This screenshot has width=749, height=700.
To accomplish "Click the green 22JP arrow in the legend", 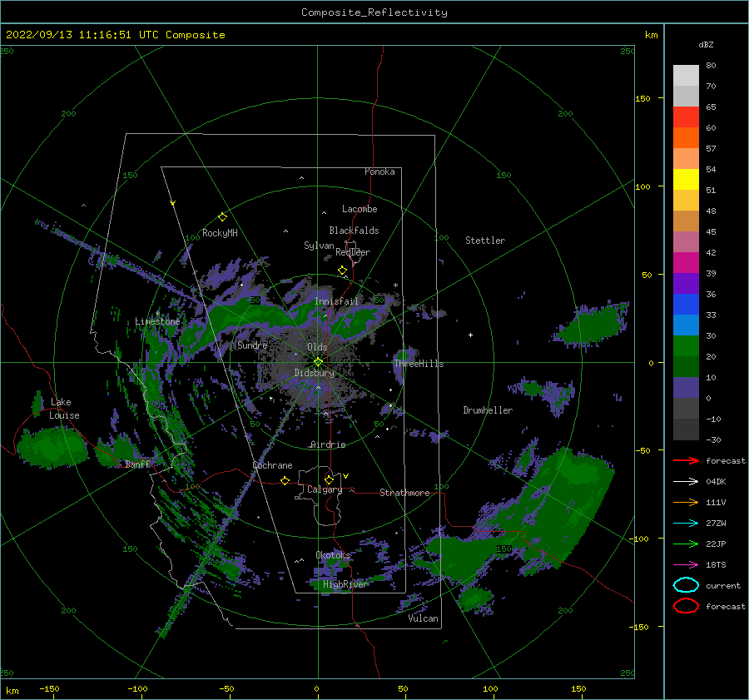I will point(686,544).
